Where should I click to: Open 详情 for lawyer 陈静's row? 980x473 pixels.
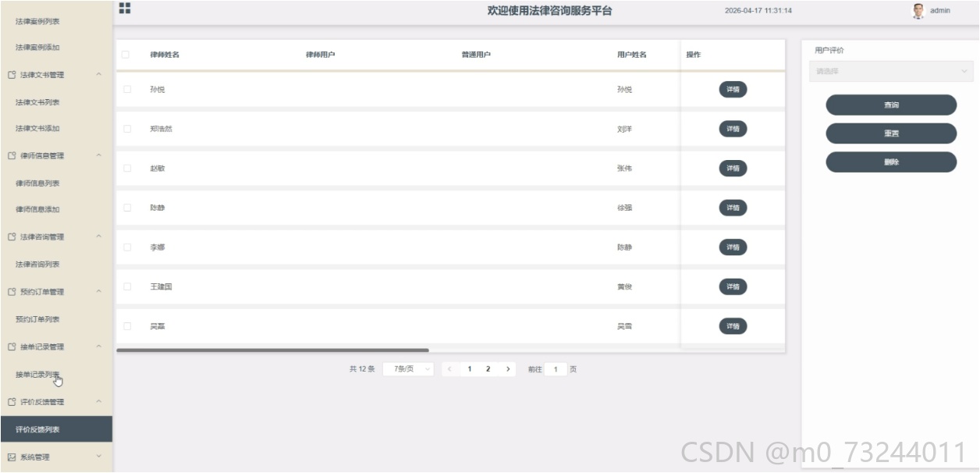click(x=733, y=208)
